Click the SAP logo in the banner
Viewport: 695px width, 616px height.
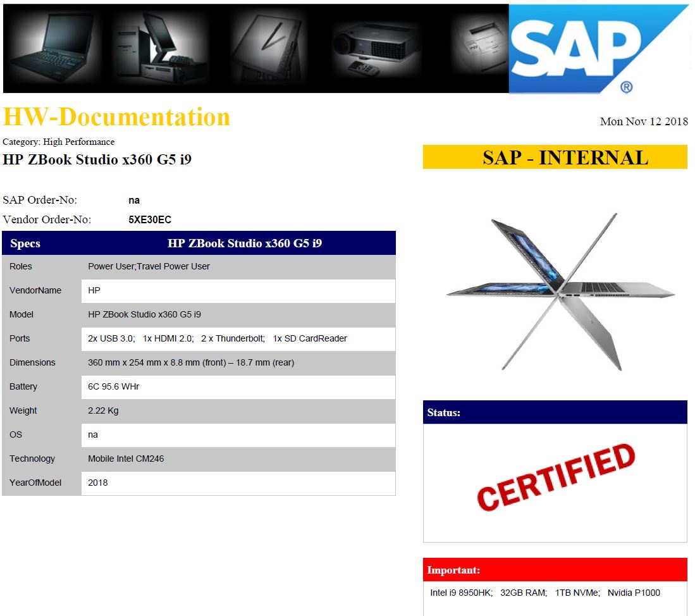click(598, 49)
